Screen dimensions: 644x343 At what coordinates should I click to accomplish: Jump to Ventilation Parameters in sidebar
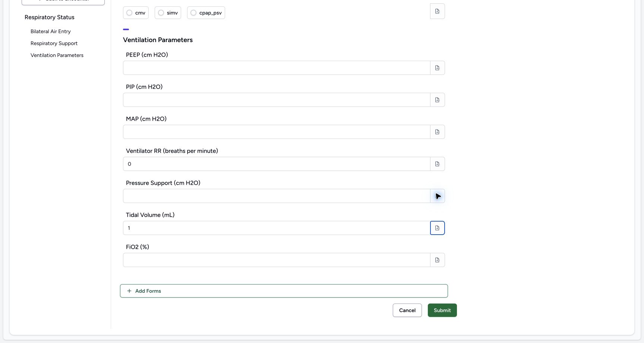(57, 55)
